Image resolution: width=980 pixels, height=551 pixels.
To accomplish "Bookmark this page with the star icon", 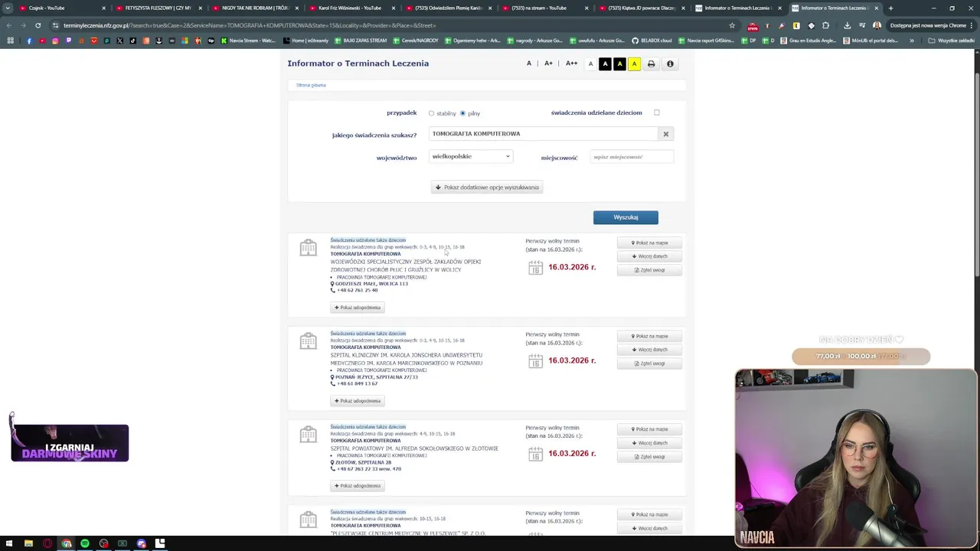I will [x=732, y=25].
